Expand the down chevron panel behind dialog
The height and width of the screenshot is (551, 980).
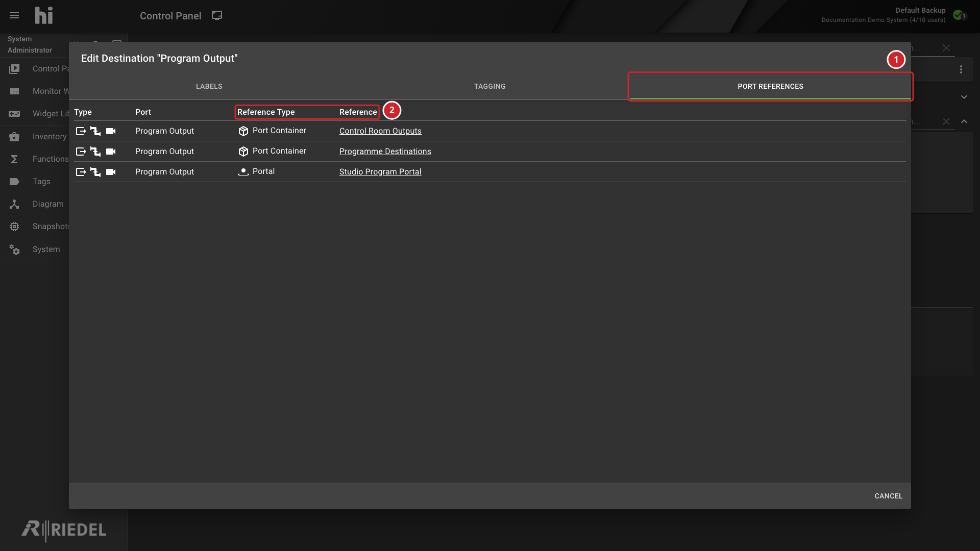tap(964, 97)
